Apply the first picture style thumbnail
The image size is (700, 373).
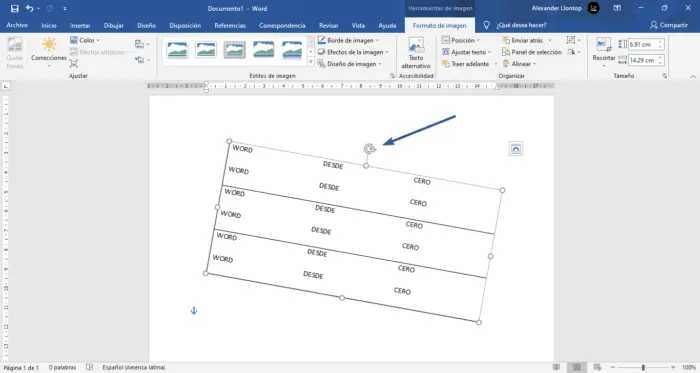click(177, 50)
